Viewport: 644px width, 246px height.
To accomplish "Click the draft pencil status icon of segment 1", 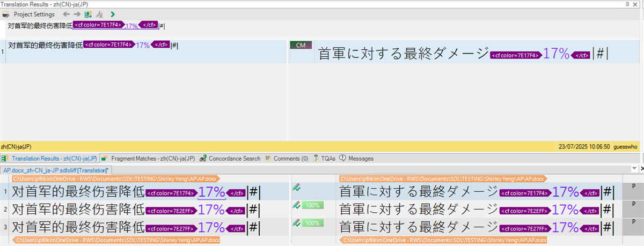I will (x=296, y=188).
